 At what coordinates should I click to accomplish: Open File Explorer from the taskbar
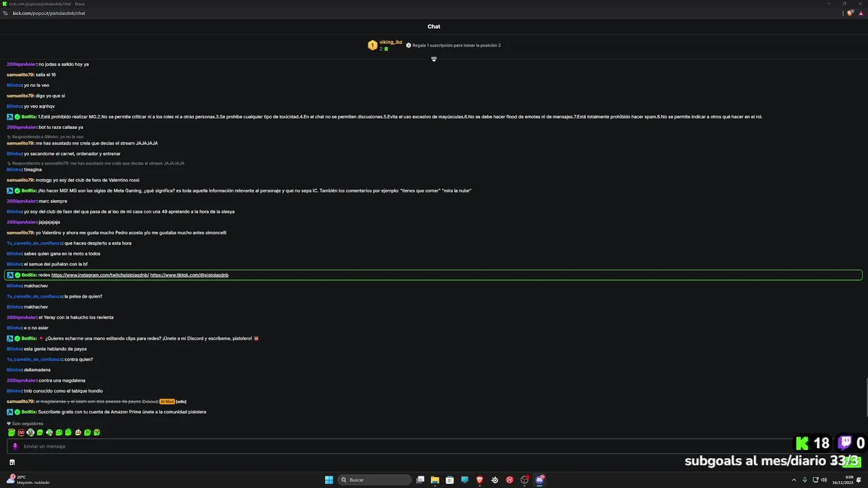[435, 480]
